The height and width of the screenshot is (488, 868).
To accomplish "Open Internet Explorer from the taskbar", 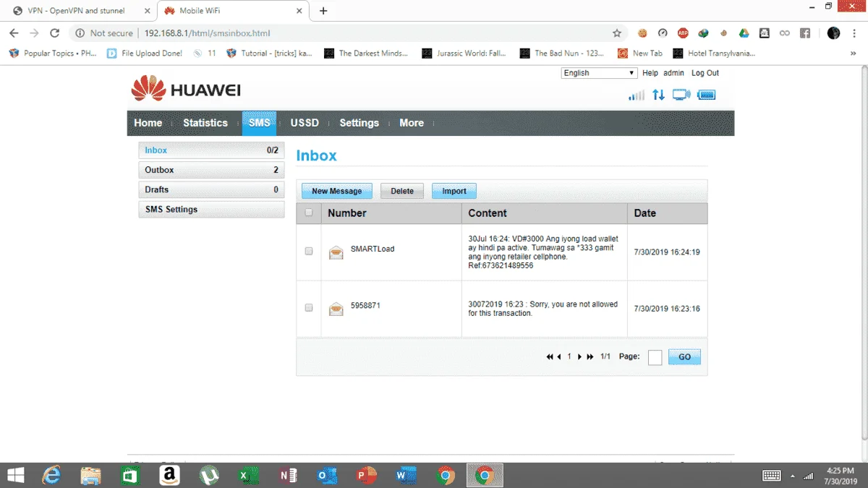I will point(51,475).
